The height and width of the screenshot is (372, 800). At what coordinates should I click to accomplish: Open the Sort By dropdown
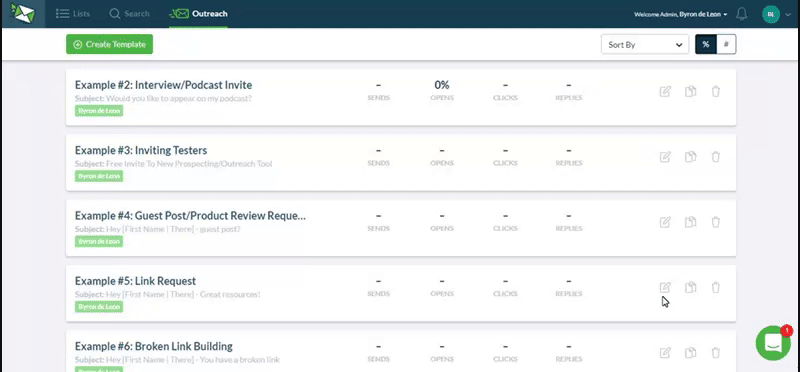(645, 44)
